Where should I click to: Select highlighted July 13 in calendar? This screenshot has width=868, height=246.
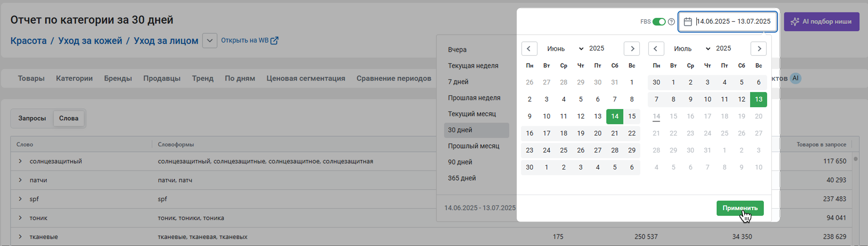click(x=758, y=100)
